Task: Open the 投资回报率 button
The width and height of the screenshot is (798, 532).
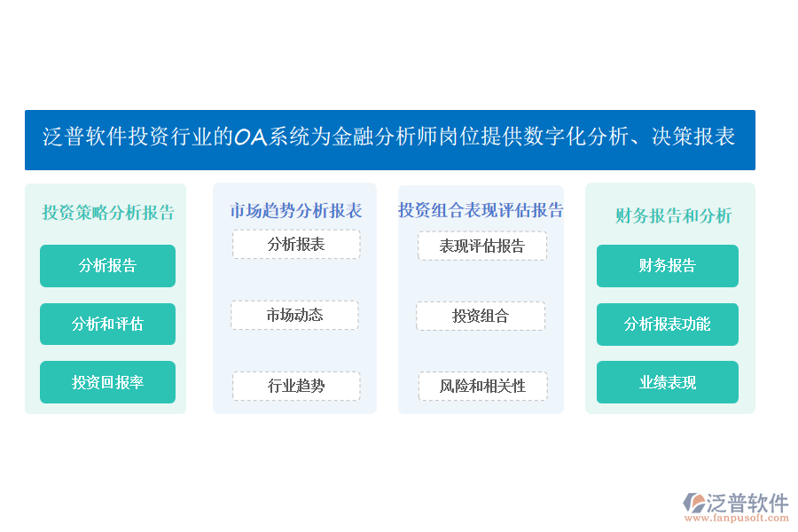Action: (108, 382)
